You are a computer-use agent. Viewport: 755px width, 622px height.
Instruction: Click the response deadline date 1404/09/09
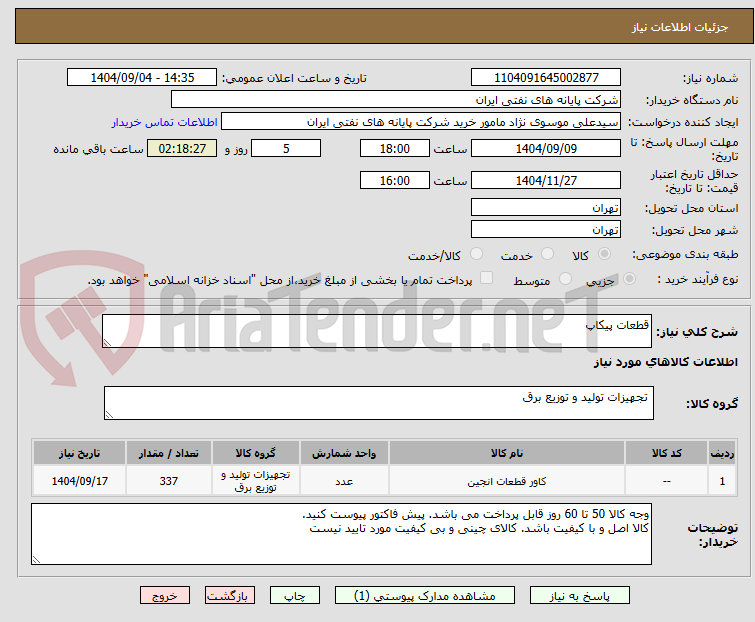(546, 148)
